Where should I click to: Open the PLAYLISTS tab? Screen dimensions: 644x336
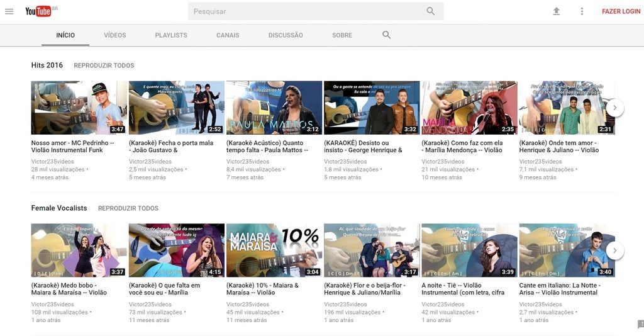(171, 35)
